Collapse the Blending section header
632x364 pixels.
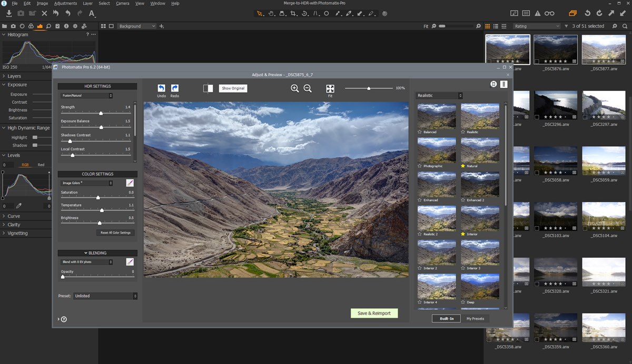(x=97, y=253)
